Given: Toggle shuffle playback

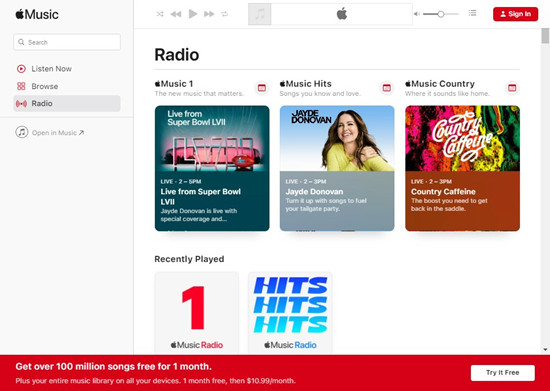Looking at the screenshot, I should pyautogui.click(x=160, y=14).
